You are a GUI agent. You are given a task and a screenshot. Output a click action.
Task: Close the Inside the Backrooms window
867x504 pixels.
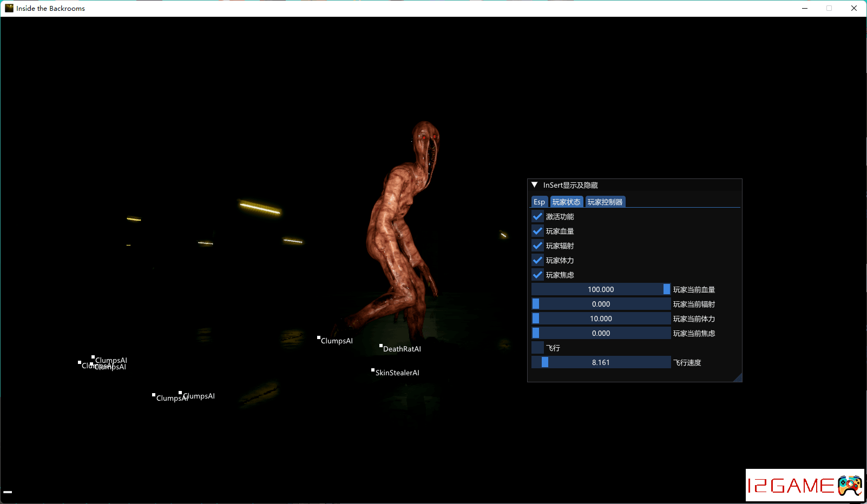point(854,8)
